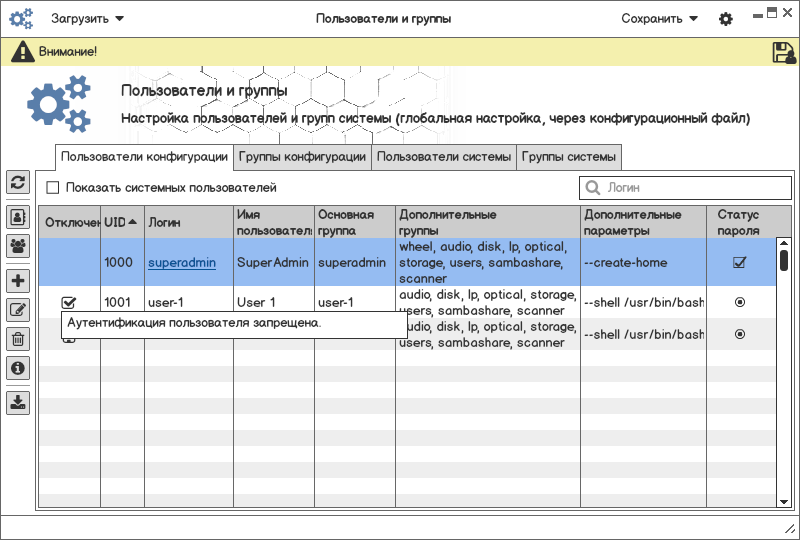800x540 pixels.
Task: Click the single user card icon
Action: pyautogui.click(x=18, y=216)
